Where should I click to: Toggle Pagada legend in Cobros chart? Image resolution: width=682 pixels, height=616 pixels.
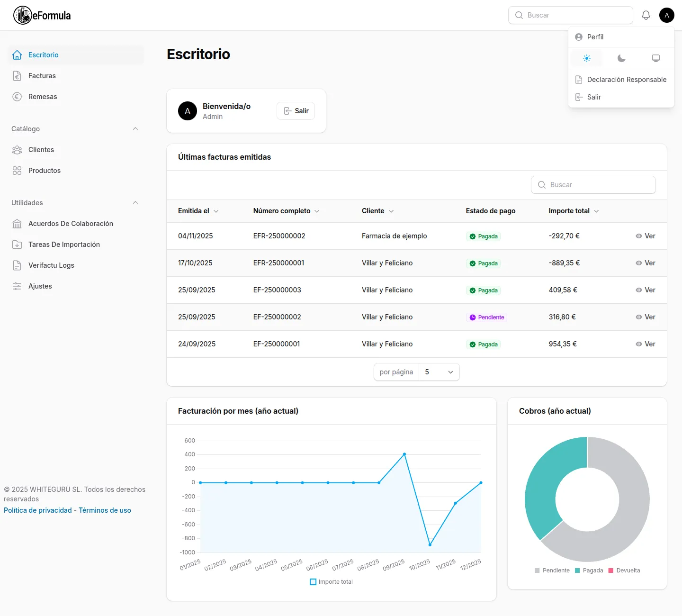[589, 571]
